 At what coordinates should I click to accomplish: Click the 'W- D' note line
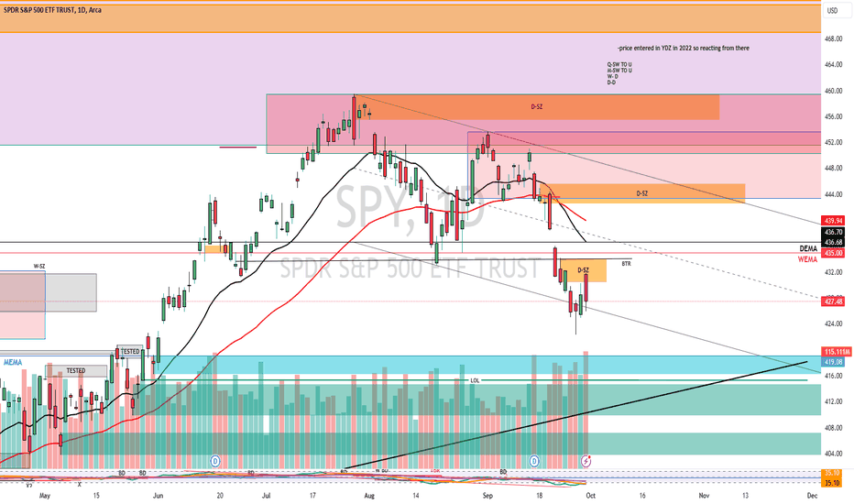pyautogui.click(x=613, y=76)
